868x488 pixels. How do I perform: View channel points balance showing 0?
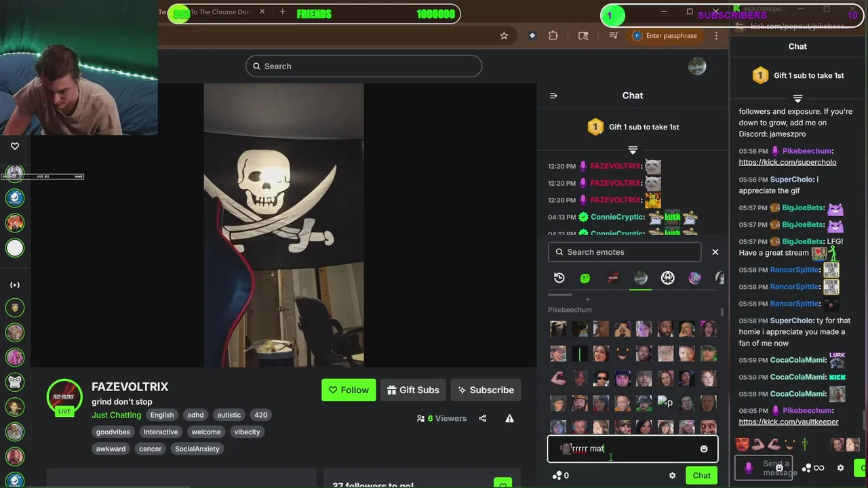point(561,476)
